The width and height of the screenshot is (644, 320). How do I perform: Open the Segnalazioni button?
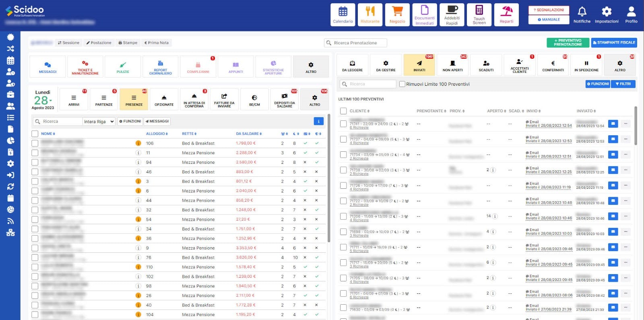click(549, 10)
